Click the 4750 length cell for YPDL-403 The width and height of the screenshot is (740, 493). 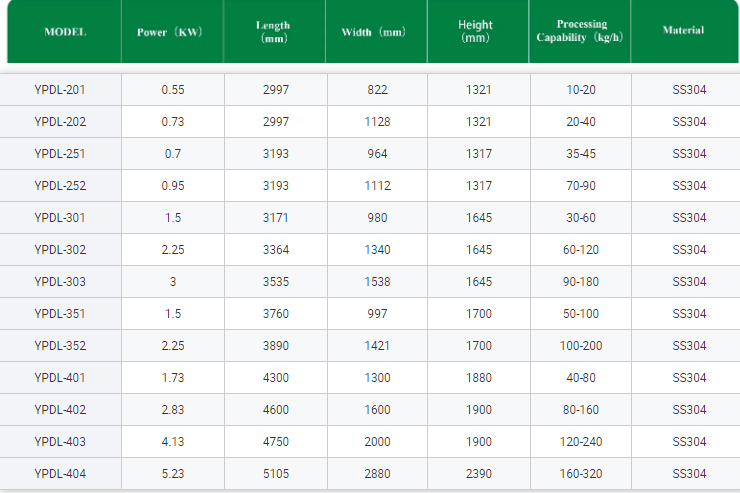[274, 442]
